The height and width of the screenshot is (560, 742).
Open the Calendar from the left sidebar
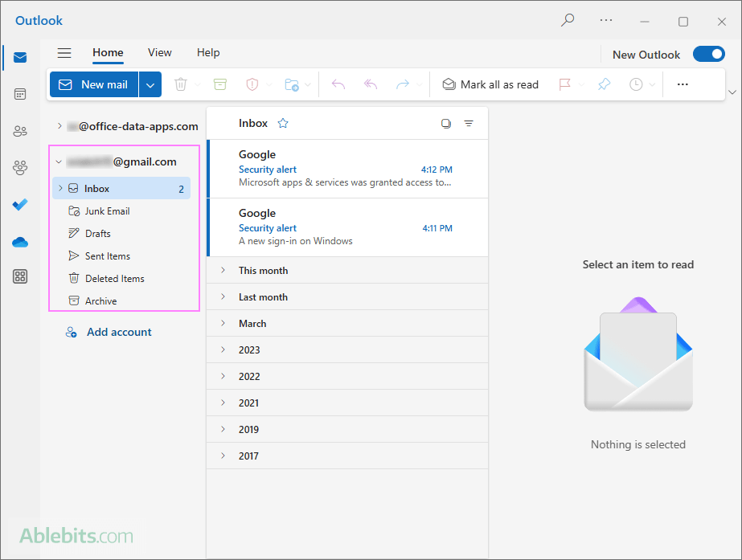coord(19,94)
